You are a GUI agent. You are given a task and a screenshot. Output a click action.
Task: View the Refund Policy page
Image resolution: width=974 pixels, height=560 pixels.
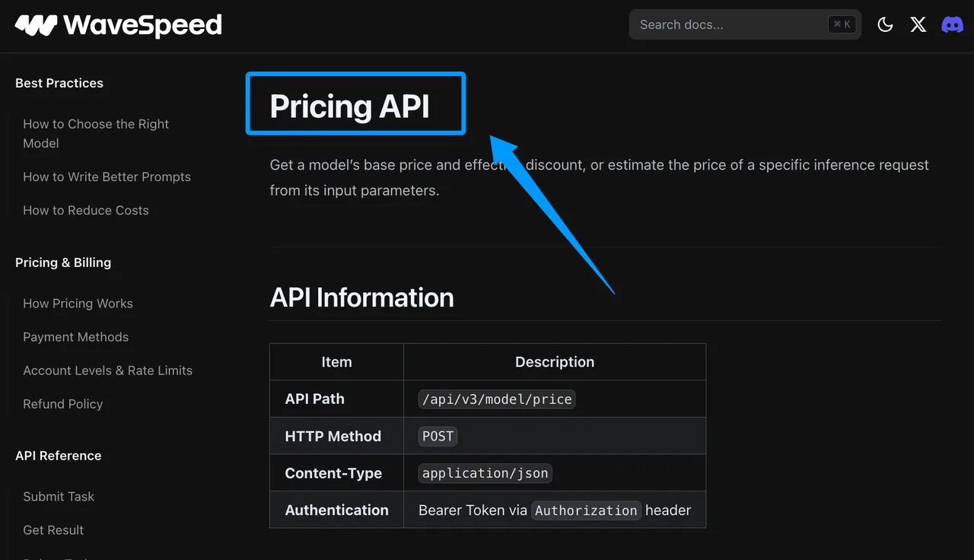click(62, 403)
